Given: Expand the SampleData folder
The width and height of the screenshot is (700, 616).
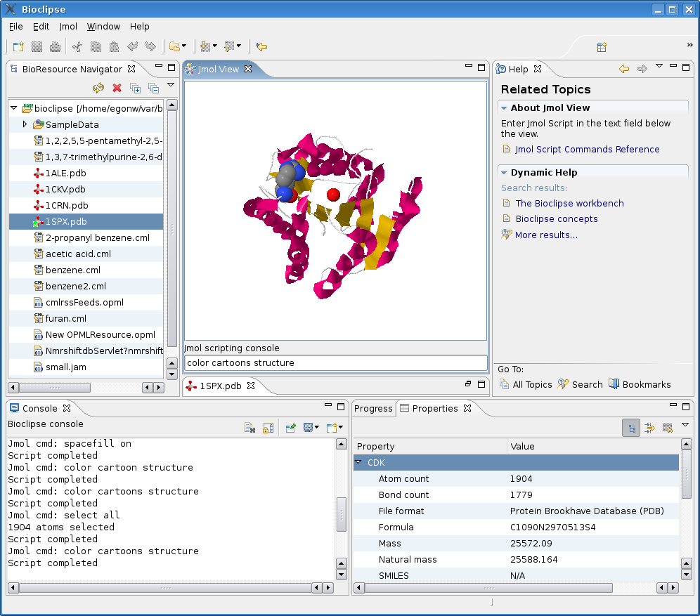Looking at the screenshot, I should [25, 124].
